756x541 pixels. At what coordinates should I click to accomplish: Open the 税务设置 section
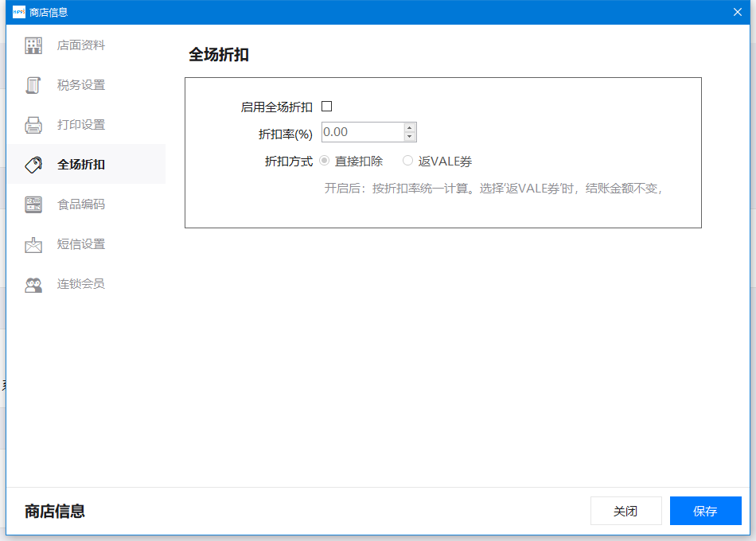81,85
